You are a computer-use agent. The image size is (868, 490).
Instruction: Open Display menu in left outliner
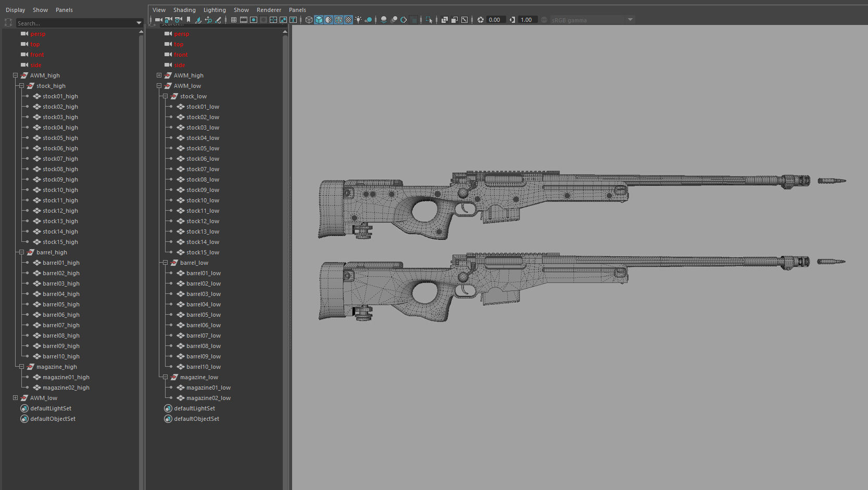pyautogui.click(x=15, y=10)
